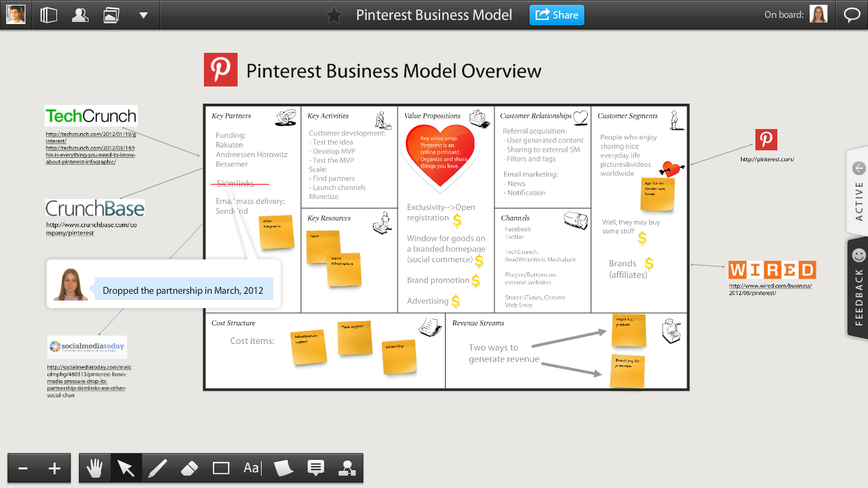Click the small Pinterest logo near pinterest.com
The image size is (868, 488).
click(766, 139)
